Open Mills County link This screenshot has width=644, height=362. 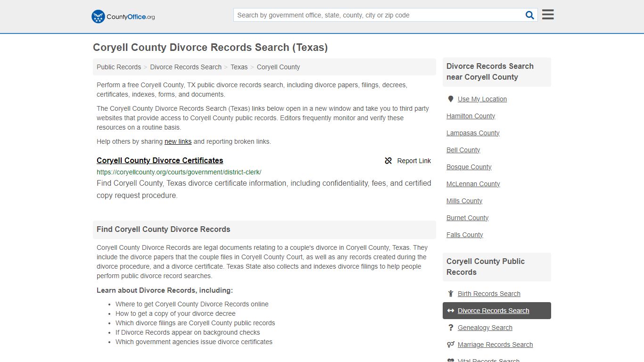pos(464,201)
